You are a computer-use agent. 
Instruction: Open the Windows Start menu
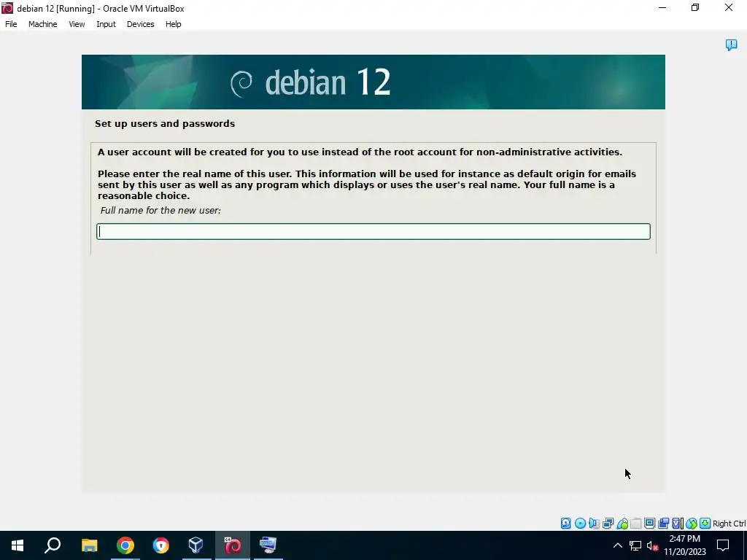tap(18, 545)
